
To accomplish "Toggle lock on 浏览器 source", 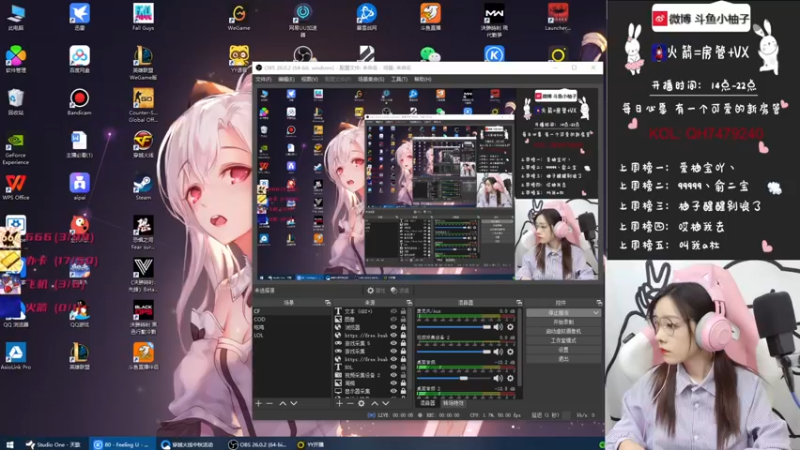I will coord(403,327).
